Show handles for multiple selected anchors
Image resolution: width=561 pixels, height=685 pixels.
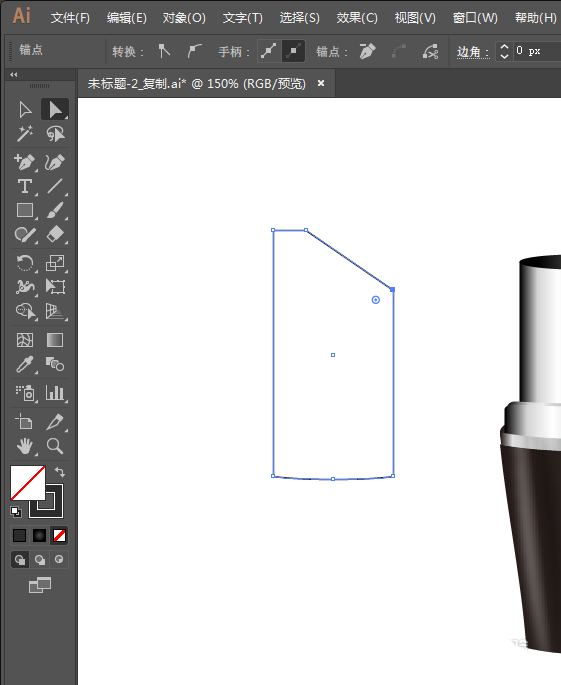268,52
